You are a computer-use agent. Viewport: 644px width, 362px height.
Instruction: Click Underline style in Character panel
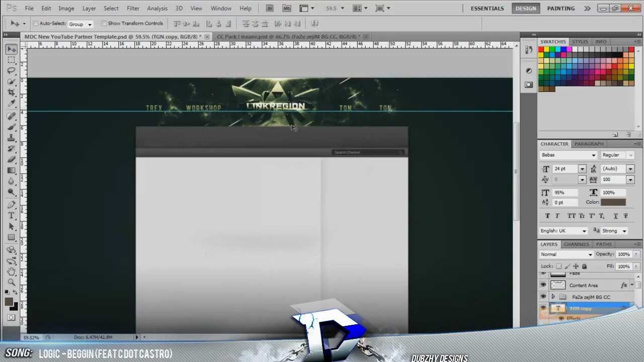tap(615, 216)
